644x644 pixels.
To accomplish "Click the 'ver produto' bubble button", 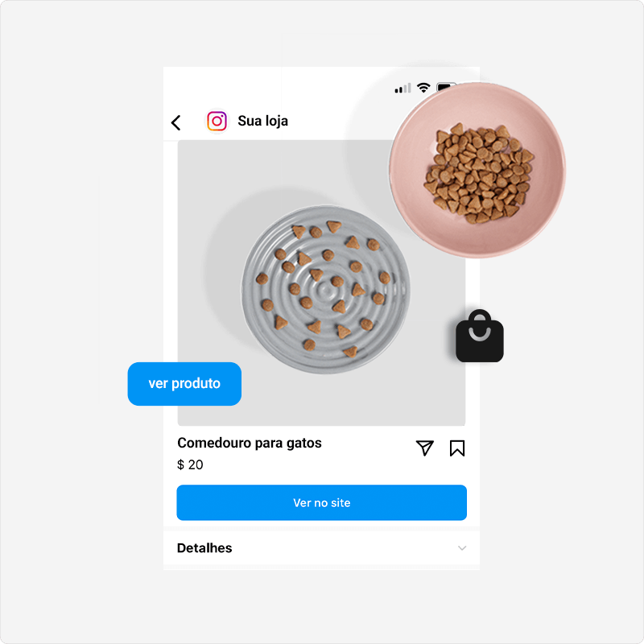I will (184, 384).
